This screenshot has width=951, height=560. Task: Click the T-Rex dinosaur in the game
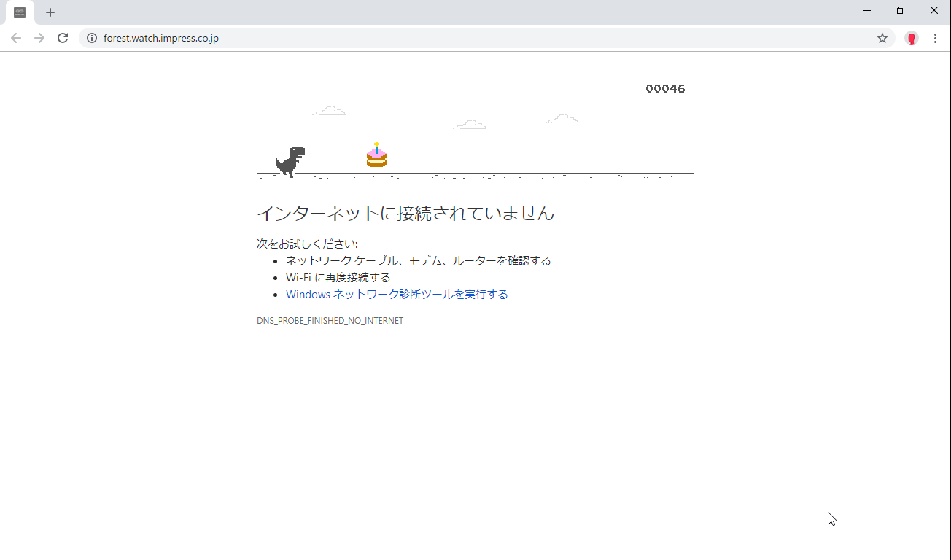[290, 162]
